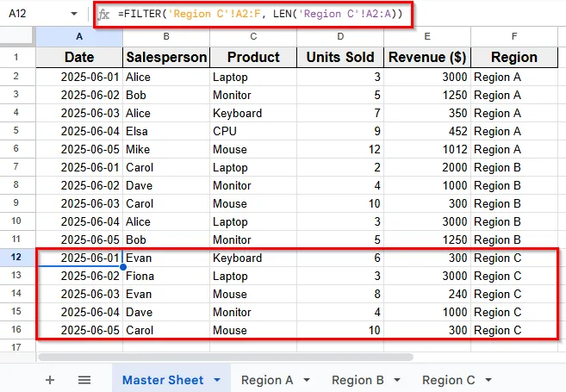Click the Elsa cell
This screenshot has height=392, width=566.
pyautogui.click(x=166, y=131)
